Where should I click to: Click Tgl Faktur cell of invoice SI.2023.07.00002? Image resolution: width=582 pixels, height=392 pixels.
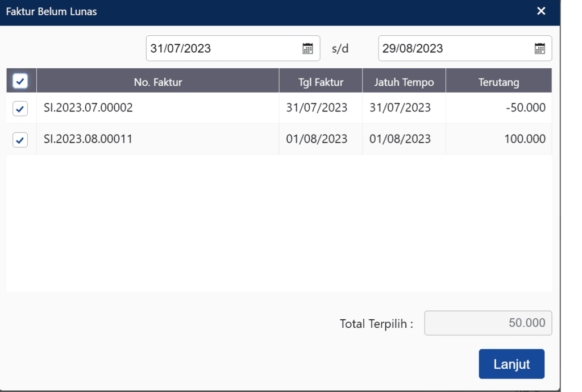[317, 108]
